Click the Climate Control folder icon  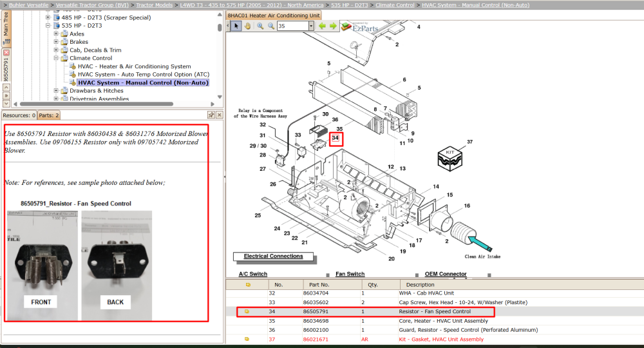[x=64, y=58]
